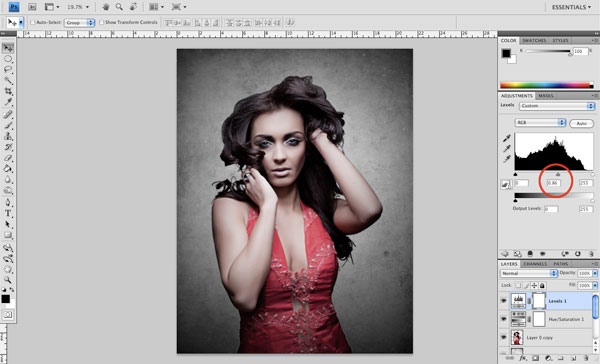Viewport: 600px width, 364px height.
Task: Select the Zoom tool in the toolbox
Action: [8, 280]
